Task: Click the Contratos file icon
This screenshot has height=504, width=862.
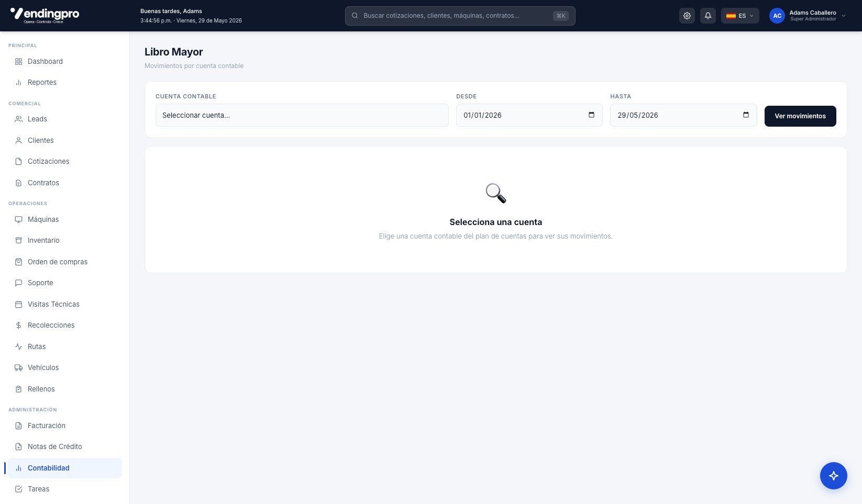Action: pyautogui.click(x=18, y=183)
